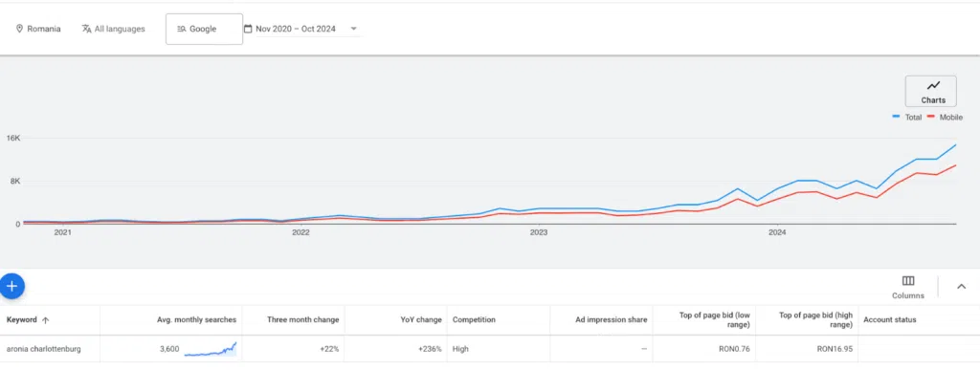Screen dimensions: 980x370
Task: Click the +236% YoY change value
Action: click(x=430, y=349)
